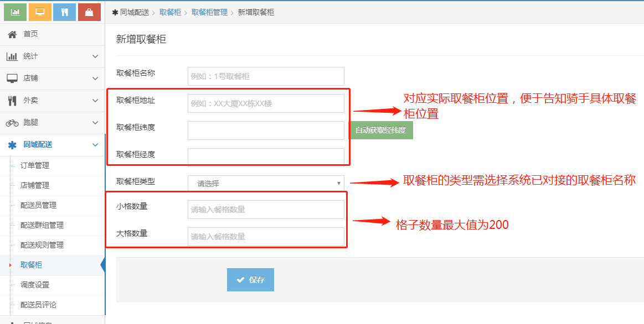Open 订单管理 in the sidebar
The width and height of the screenshot is (644, 324).
[x=35, y=165]
